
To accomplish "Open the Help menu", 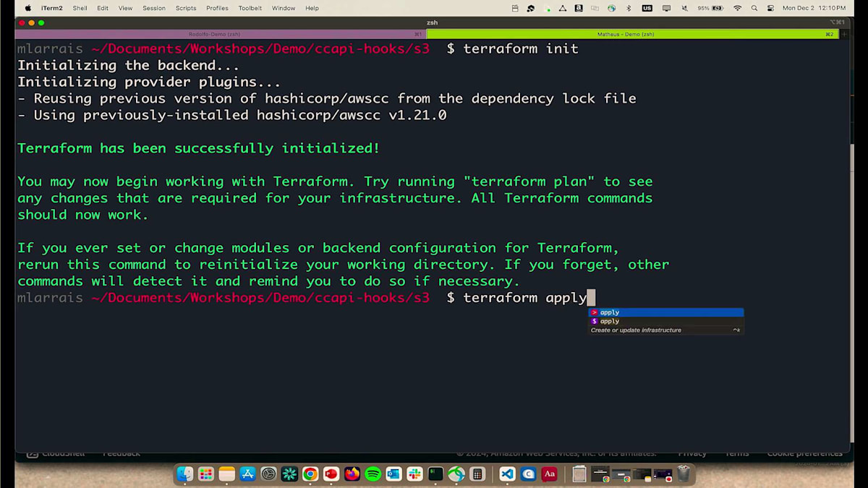I will coord(312,8).
